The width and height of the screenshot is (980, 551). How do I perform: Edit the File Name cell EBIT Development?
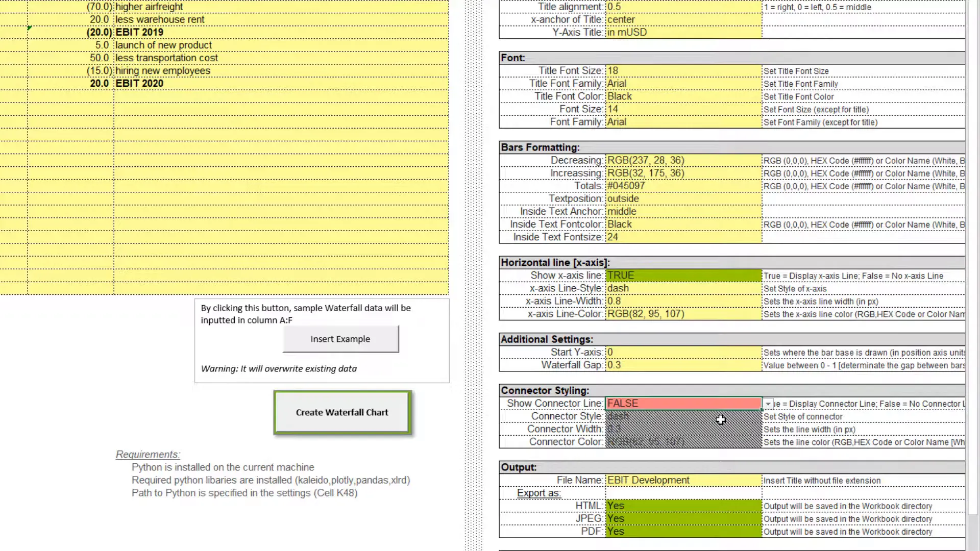[x=682, y=480]
